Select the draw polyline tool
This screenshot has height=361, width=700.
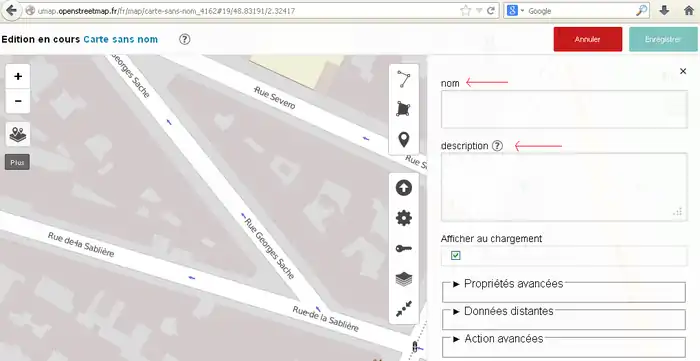(x=404, y=79)
